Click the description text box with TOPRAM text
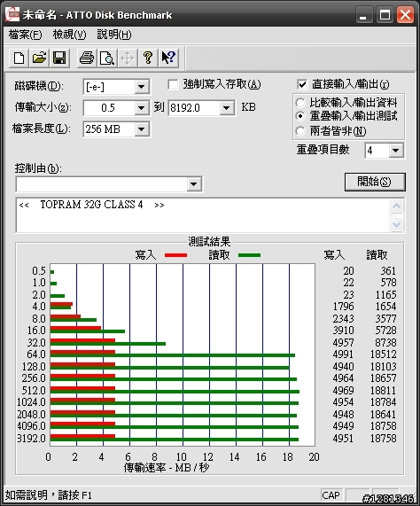Viewport: 420px width, 506px height. pyautogui.click(x=203, y=215)
